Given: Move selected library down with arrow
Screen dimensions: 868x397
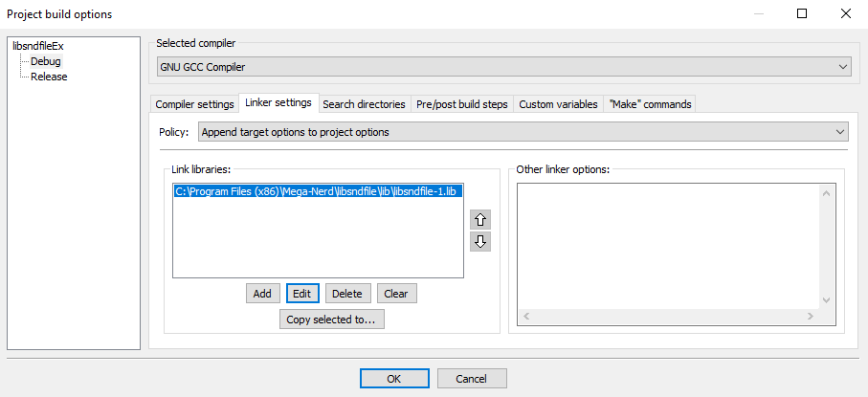Looking at the screenshot, I should (480, 241).
